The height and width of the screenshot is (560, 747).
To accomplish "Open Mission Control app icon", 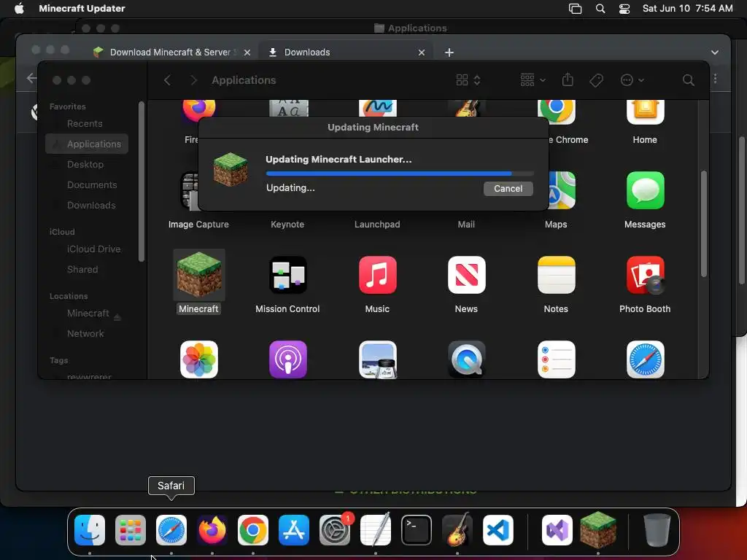I will coord(287,275).
